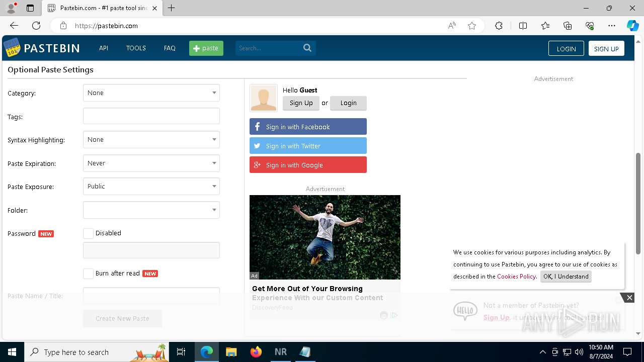The width and height of the screenshot is (644, 362).
Task: Enable the Password checkbox
Action: (88, 233)
